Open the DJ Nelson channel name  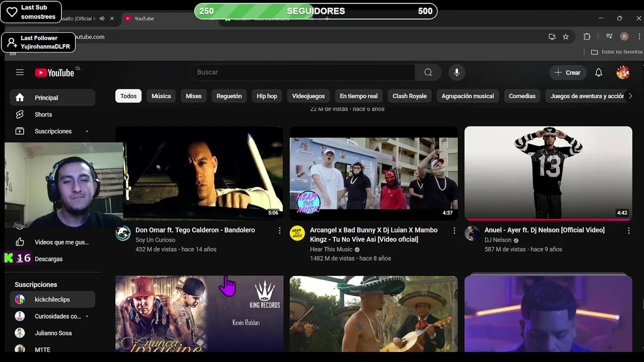[x=498, y=240]
